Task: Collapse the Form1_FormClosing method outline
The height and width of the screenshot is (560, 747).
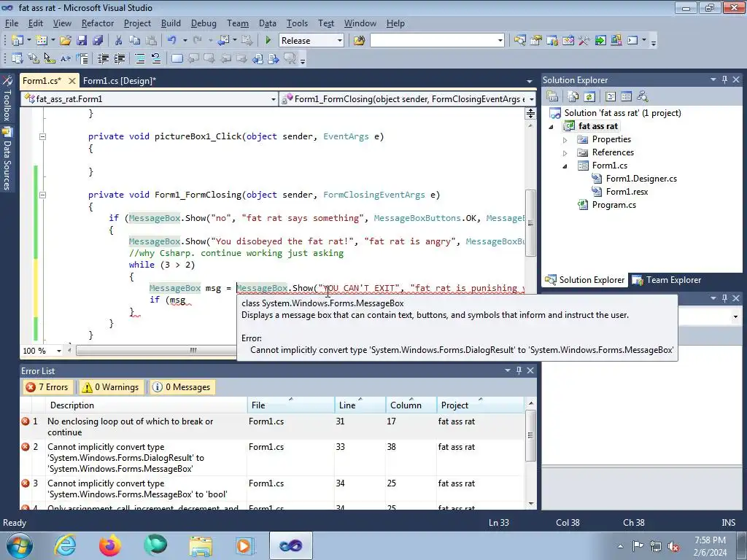Action: (42, 195)
